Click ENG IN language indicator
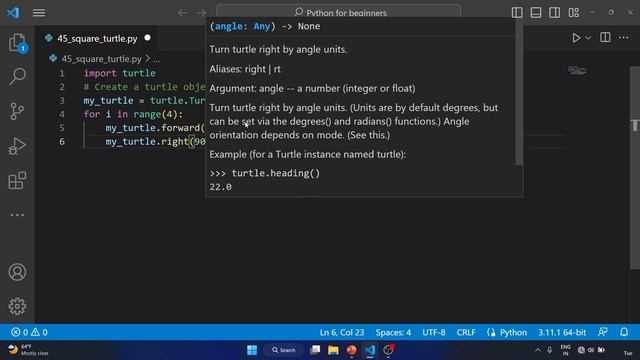The height and width of the screenshot is (360, 640). pyautogui.click(x=566, y=350)
